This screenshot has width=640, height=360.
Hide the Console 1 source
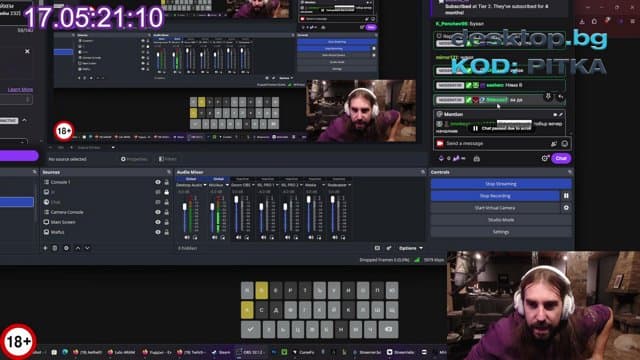click(x=158, y=182)
